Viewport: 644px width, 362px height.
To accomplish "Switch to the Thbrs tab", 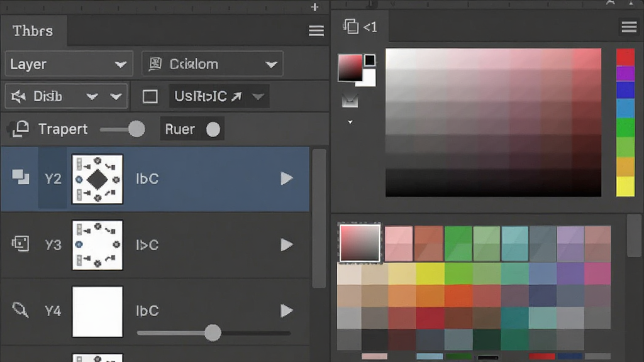I will [33, 31].
